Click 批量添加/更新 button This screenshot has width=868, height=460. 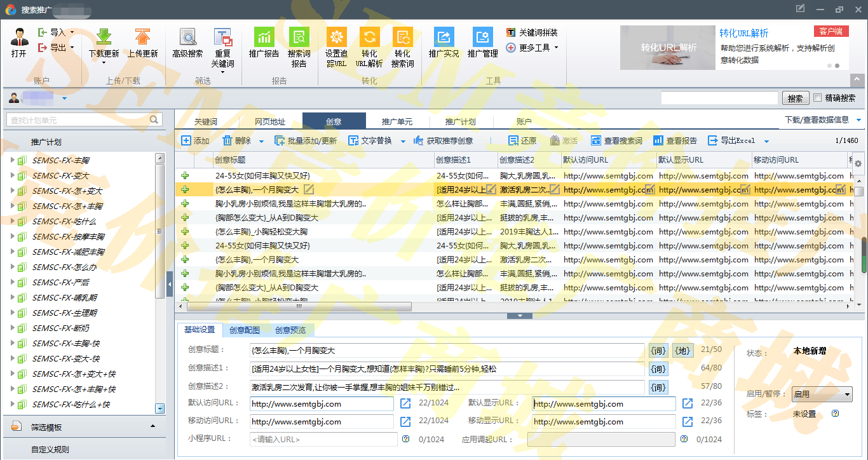(x=306, y=141)
